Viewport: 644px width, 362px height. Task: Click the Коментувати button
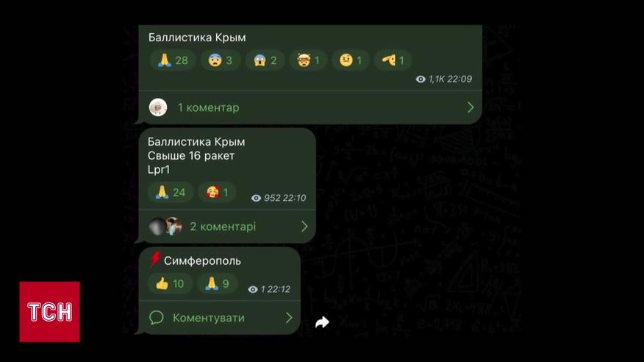pyautogui.click(x=219, y=318)
